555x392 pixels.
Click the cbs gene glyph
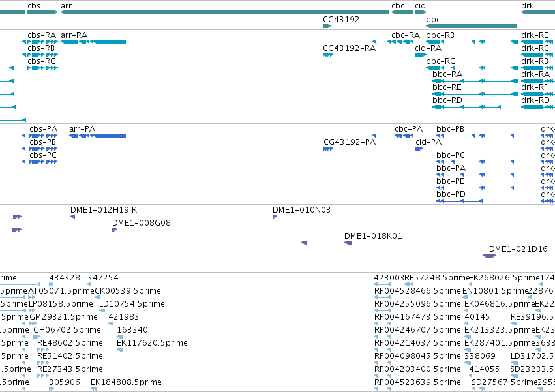(42, 12)
